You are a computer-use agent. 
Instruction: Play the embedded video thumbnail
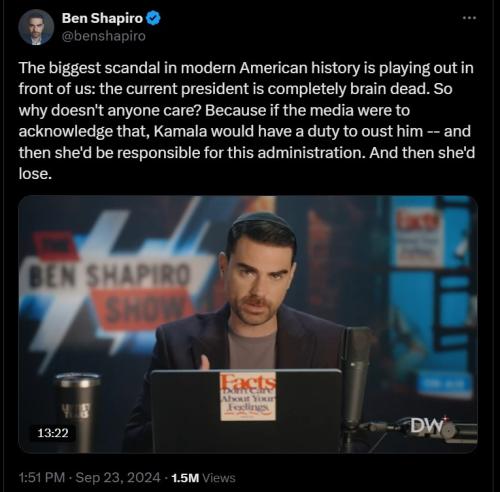248,324
